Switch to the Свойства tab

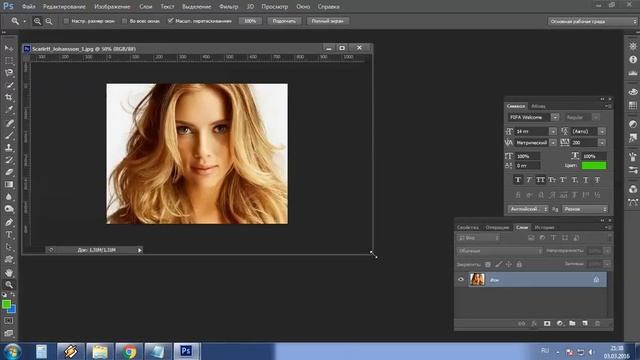468,227
